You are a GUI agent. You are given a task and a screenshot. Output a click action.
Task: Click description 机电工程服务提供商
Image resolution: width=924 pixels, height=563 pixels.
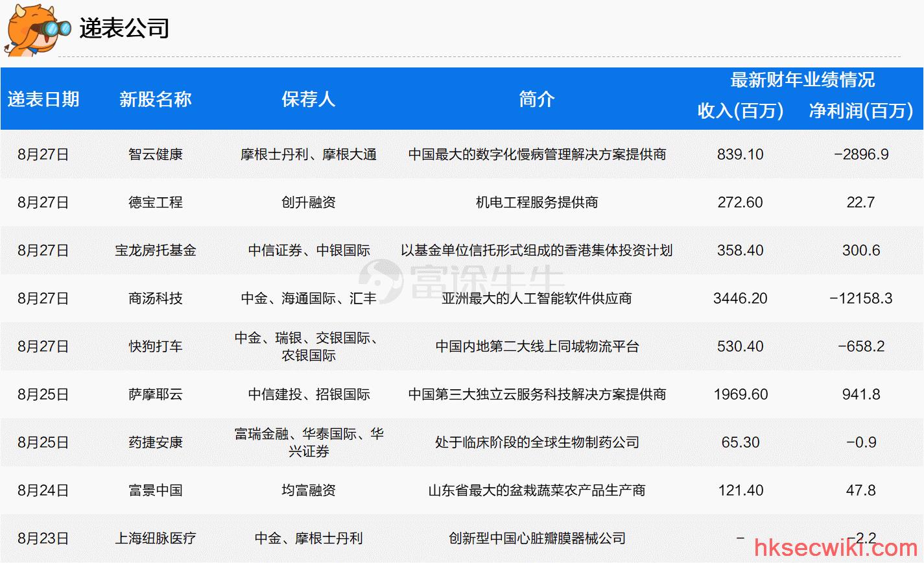pos(537,202)
